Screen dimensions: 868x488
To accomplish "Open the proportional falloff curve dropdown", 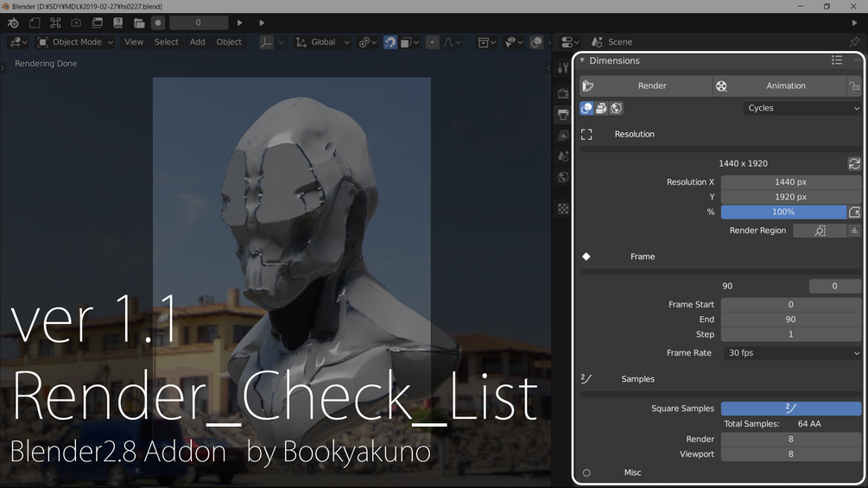I will click(452, 42).
